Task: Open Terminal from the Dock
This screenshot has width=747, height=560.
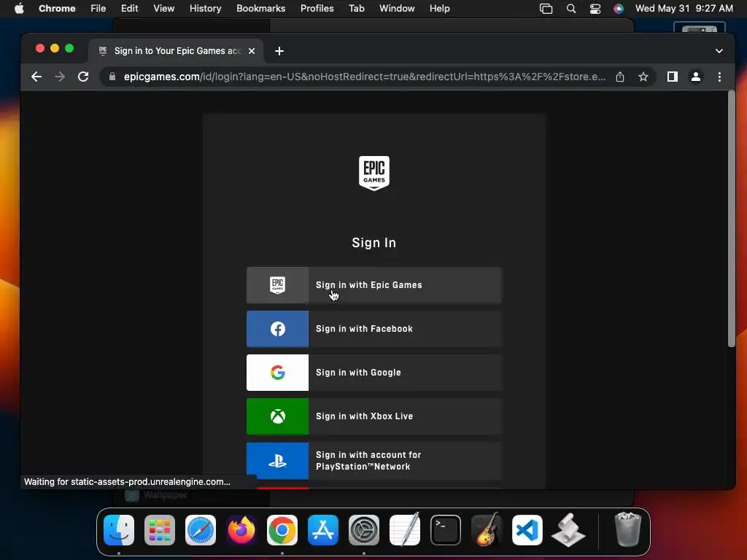Action: [x=446, y=530]
